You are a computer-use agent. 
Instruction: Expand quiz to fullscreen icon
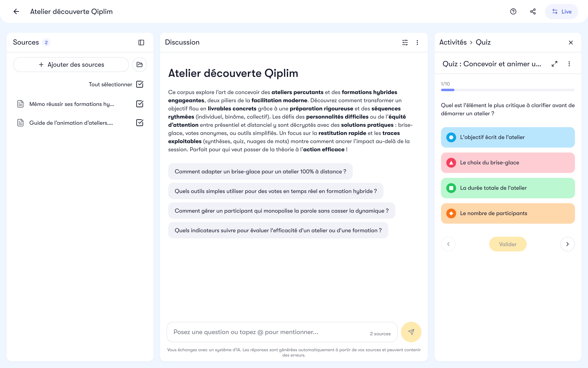pyautogui.click(x=555, y=64)
